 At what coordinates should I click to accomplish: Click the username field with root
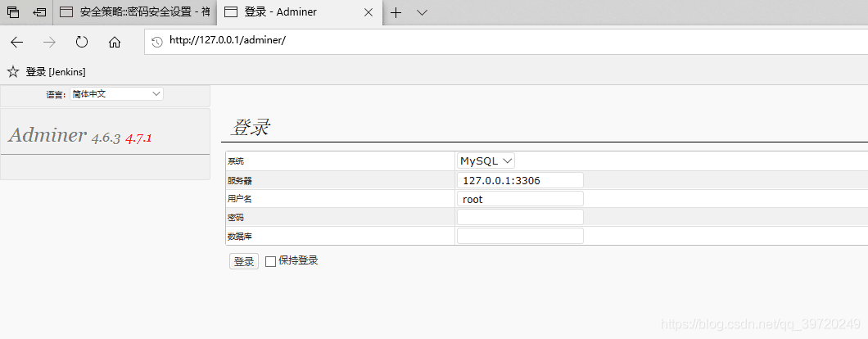click(x=520, y=199)
